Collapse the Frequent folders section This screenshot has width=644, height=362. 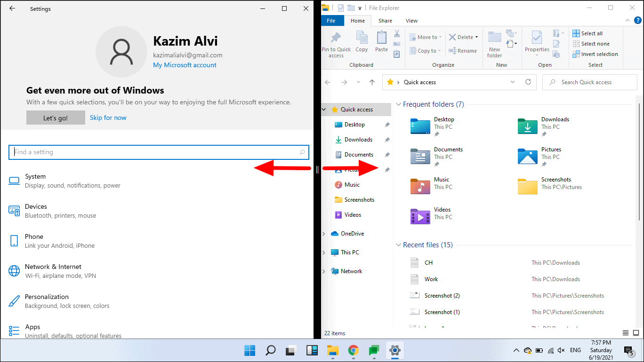[399, 104]
